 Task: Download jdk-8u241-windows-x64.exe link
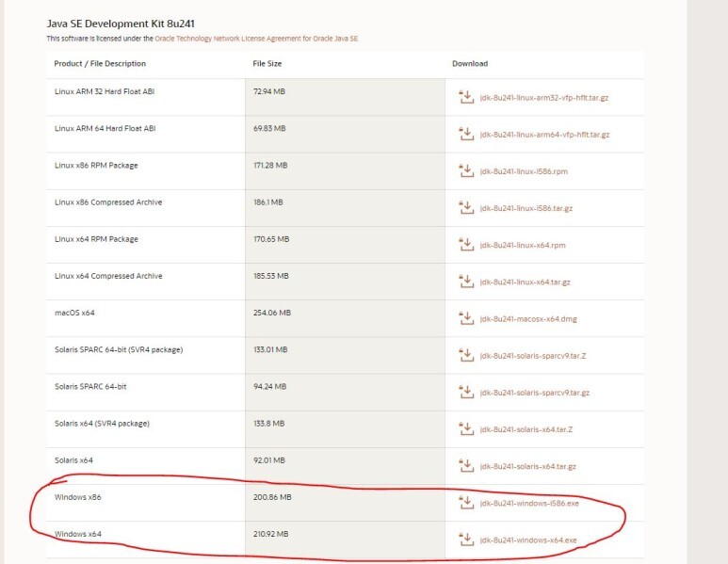tap(528, 540)
